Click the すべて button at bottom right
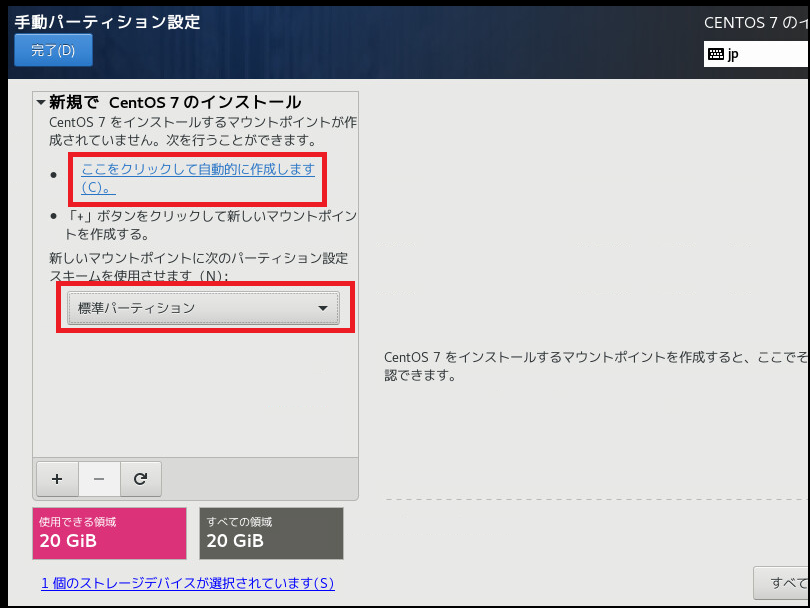 (x=782, y=583)
